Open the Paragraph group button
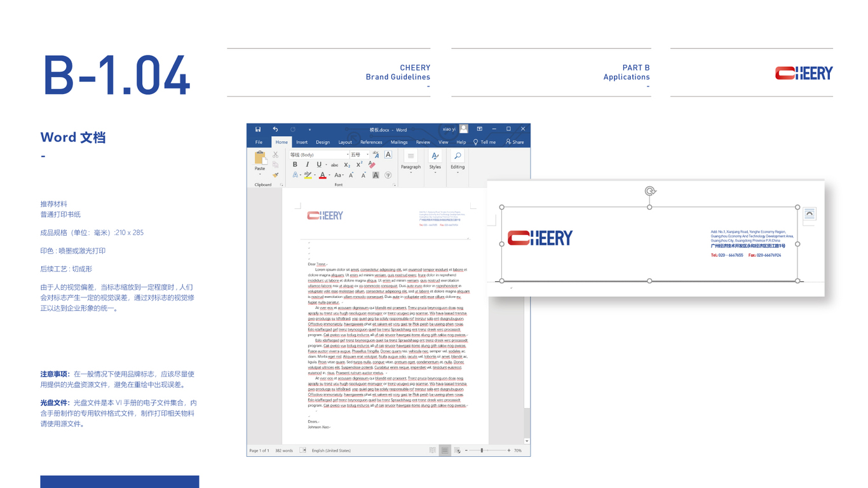Image resolution: width=868 pixels, height=488 pixels. (x=410, y=161)
